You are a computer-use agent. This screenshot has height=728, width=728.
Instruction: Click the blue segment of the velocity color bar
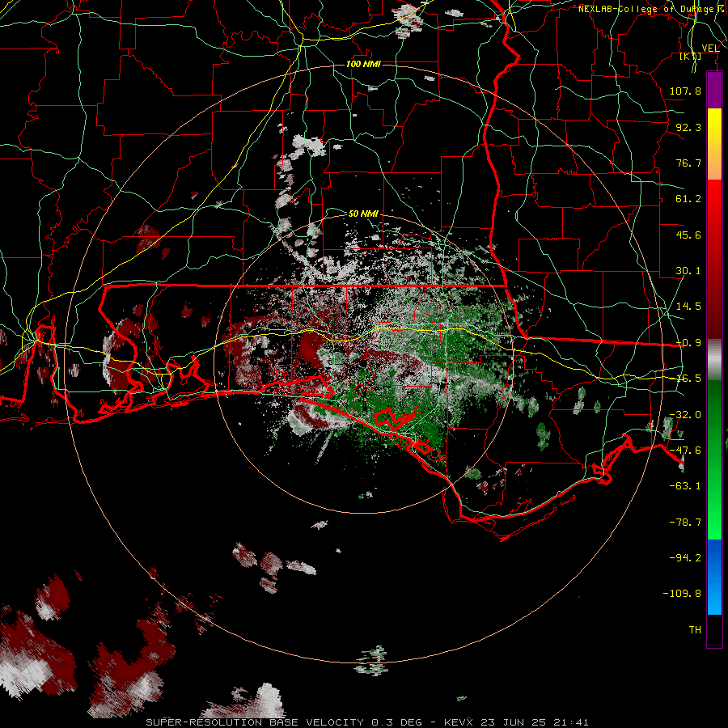714,577
